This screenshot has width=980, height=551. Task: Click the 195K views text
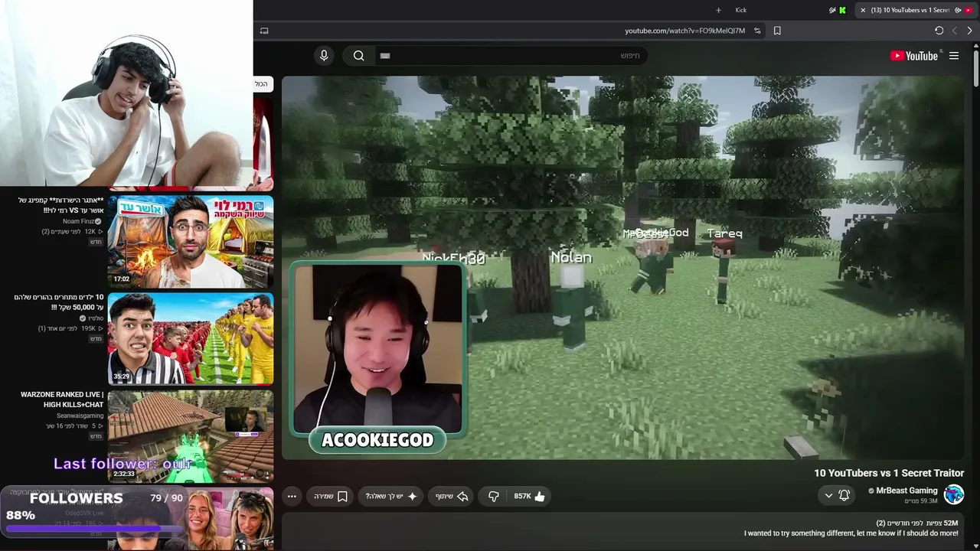tap(87, 328)
